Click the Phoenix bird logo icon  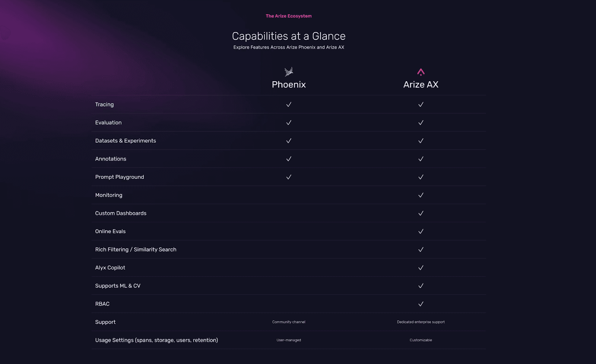pyautogui.click(x=289, y=72)
